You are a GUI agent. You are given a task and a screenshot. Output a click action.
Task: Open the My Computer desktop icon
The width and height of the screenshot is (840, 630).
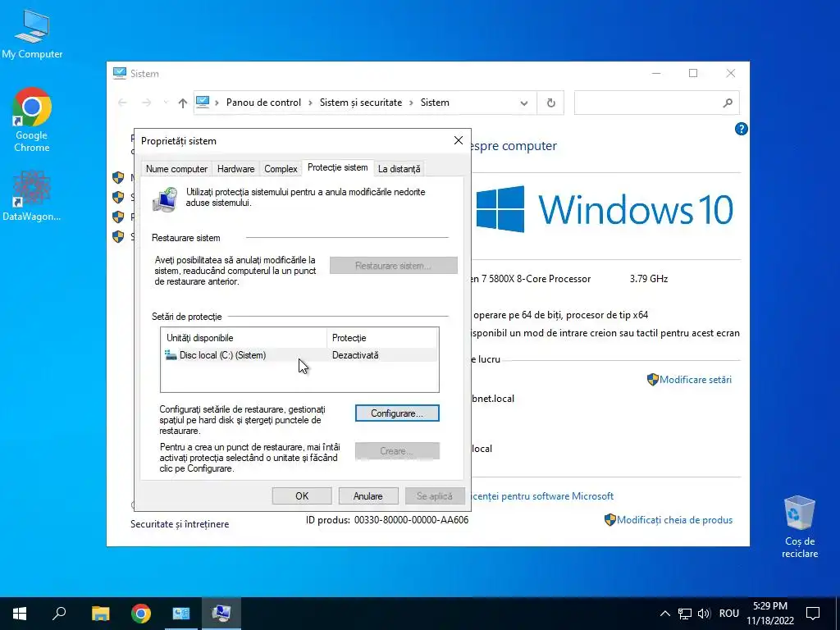point(32,34)
